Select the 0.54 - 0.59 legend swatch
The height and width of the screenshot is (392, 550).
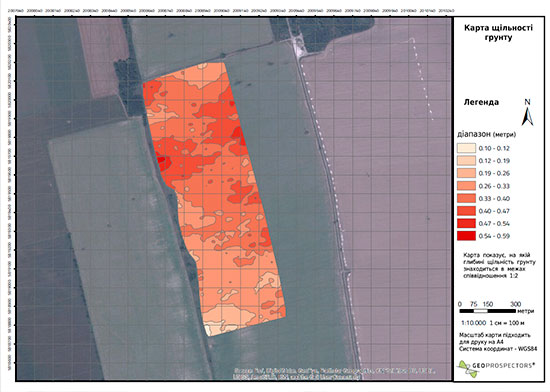[x=466, y=236]
